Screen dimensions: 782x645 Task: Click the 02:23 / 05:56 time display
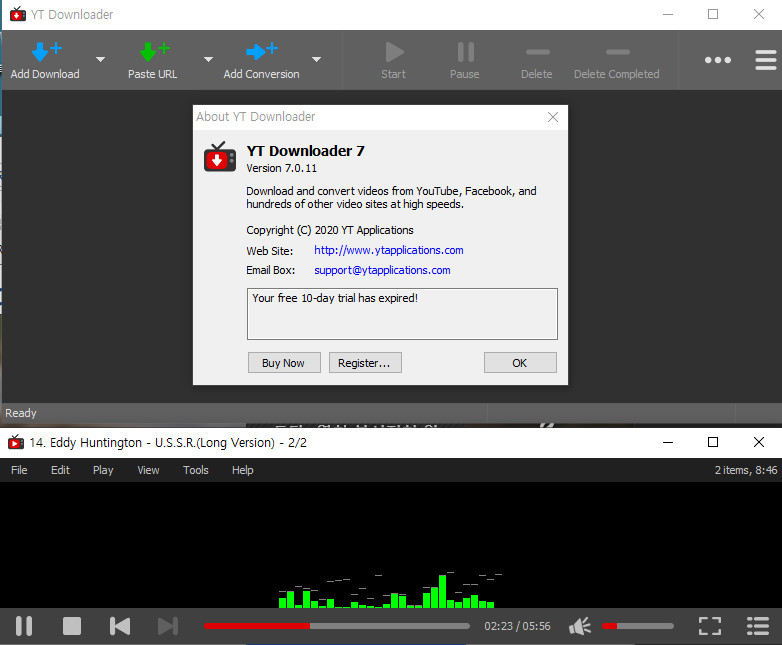point(517,626)
